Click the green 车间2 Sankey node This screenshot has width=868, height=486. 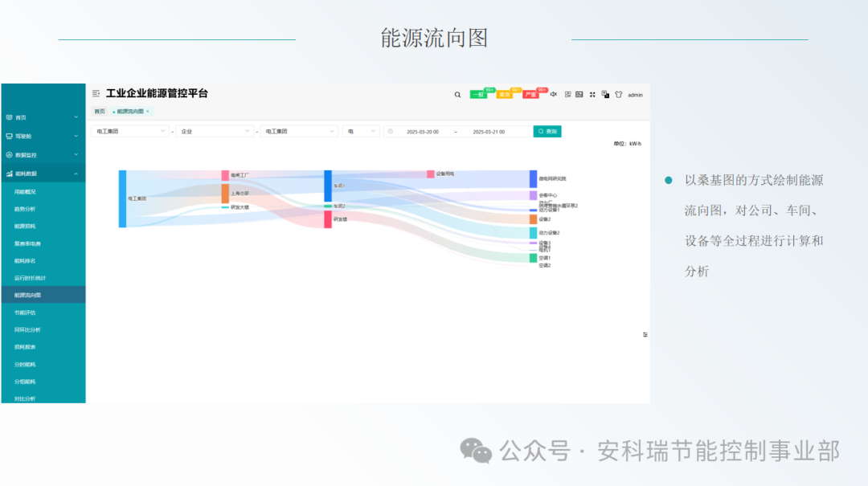[328, 206]
